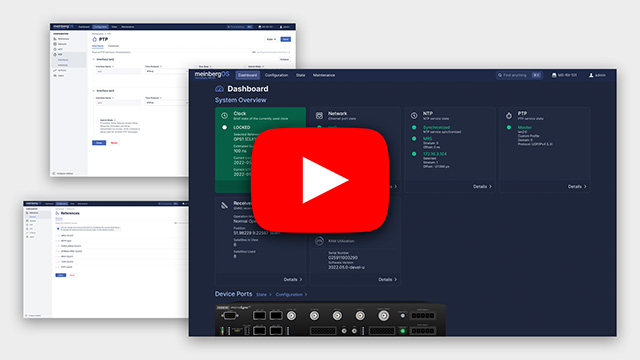Open IO Ports in the PTP window sidebar
640x360 pixels.
(60, 70)
